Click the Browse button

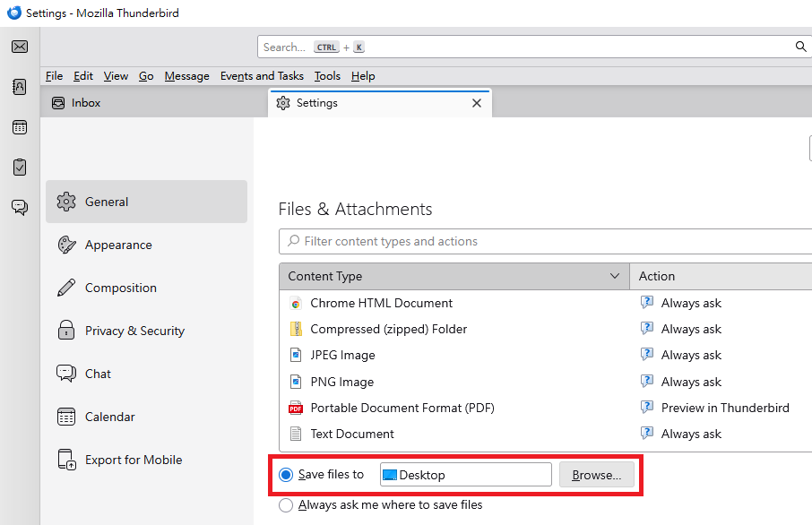(596, 475)
